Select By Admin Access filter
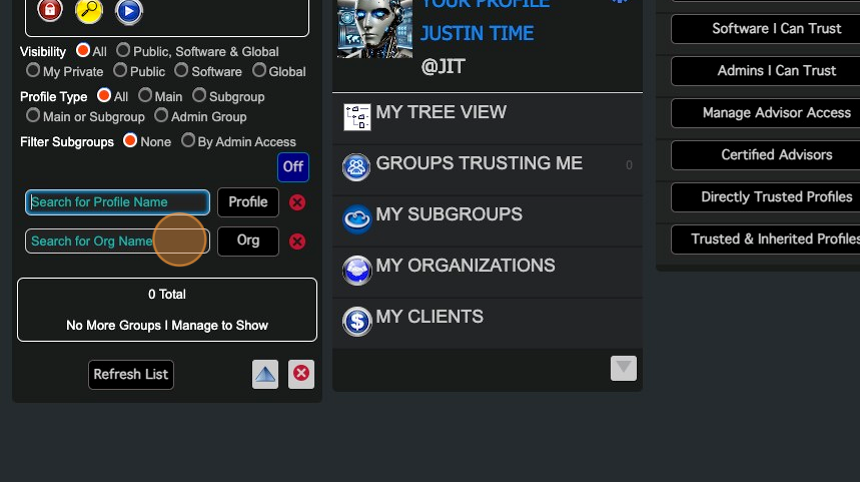 [188, 140]
